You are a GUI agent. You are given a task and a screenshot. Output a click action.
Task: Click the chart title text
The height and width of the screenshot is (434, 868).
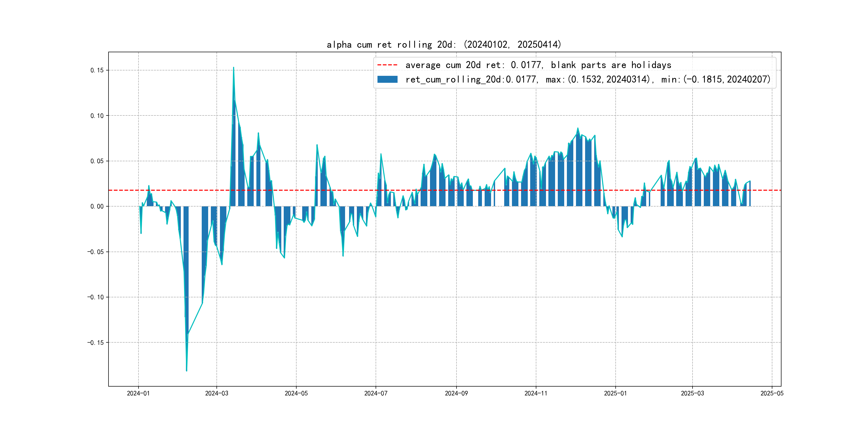click(444, 44)
